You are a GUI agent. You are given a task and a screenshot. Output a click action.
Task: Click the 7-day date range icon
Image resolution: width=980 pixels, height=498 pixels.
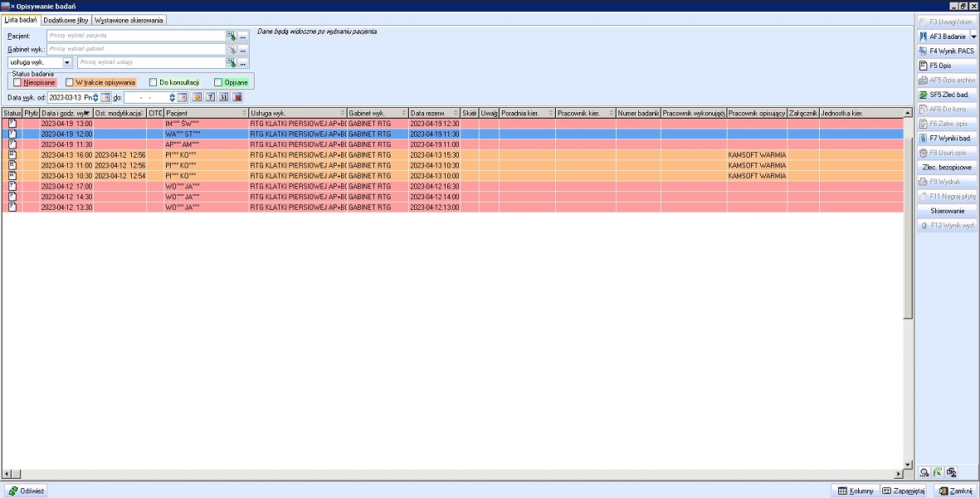211,98
